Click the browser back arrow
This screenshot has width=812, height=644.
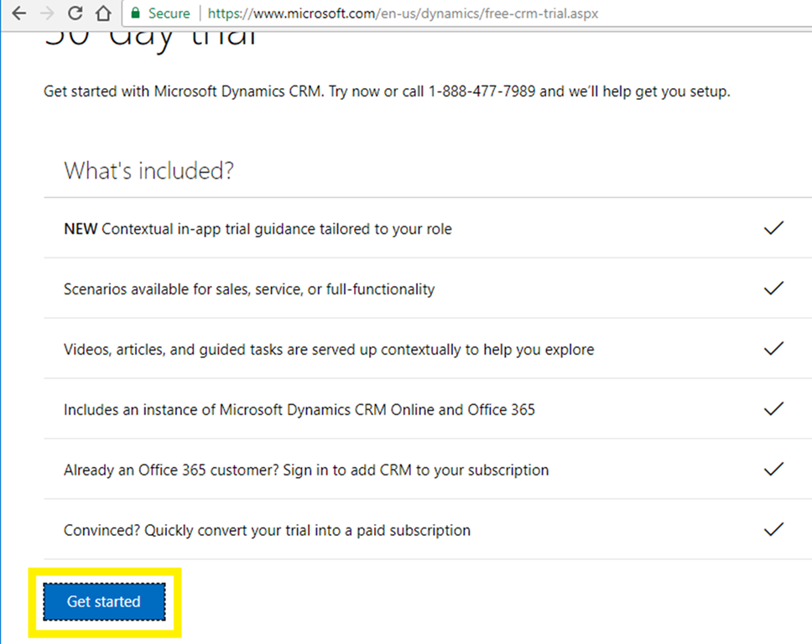(18, 13)
